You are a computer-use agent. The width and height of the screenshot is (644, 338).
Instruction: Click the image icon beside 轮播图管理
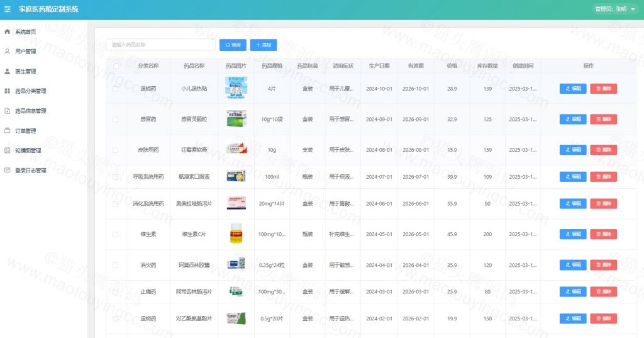tap(7, 150)
